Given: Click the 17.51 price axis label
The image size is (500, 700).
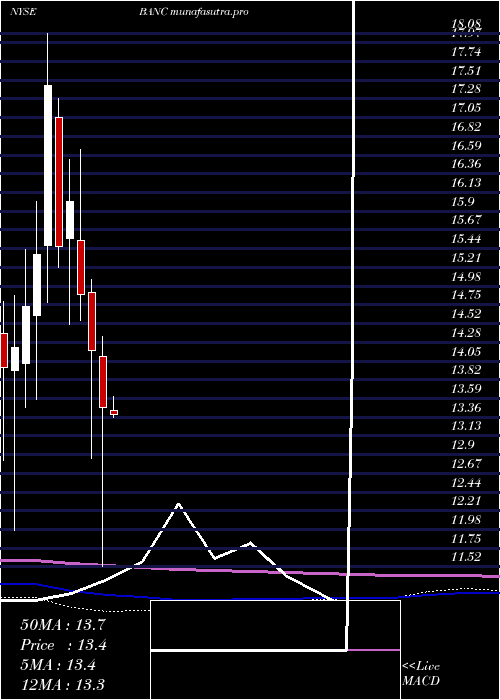Looking at the screenshot, I should [x=466, y=71].
